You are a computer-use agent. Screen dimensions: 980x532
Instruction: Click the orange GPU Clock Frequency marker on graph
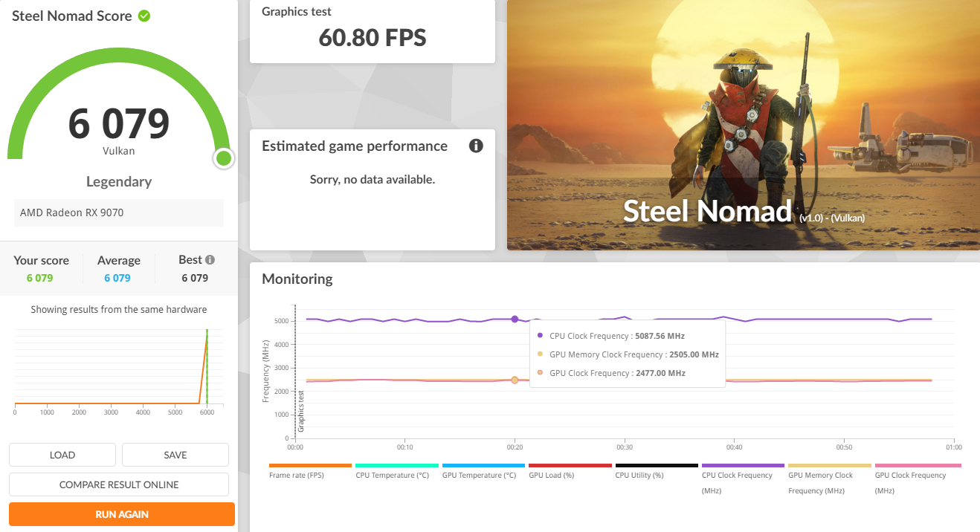(515, 380)
